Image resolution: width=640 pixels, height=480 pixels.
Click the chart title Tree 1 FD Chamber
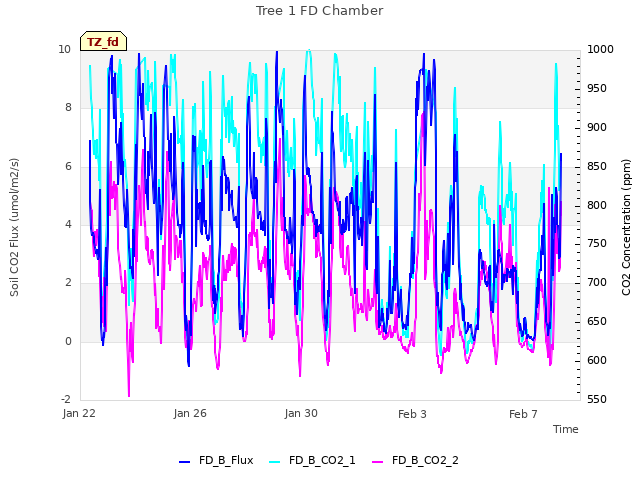point(320,11)
